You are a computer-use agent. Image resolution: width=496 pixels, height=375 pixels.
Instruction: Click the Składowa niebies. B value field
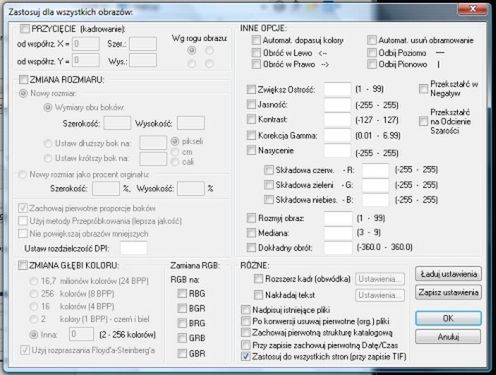point(375,200)
